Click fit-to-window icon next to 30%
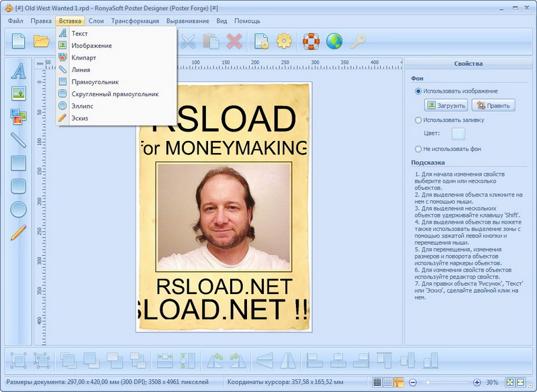Image resolution: width=537 pixels, height=392 pixels. (510, 382)
